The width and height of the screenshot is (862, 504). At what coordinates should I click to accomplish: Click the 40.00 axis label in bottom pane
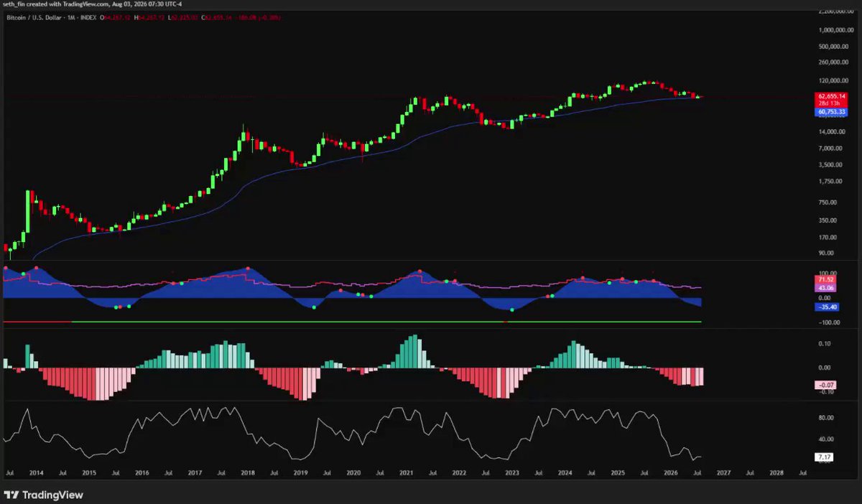coord(825,439)
